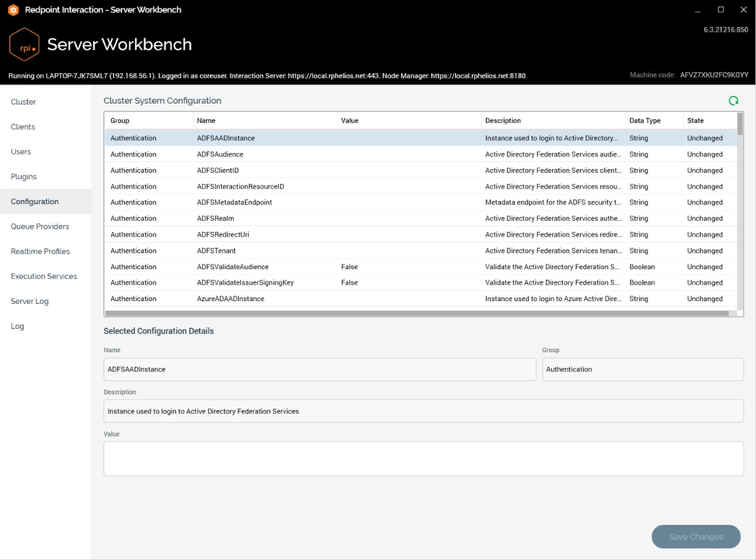Open the Clients section
This screenshot has height=560, width=756.
(23, 126)
